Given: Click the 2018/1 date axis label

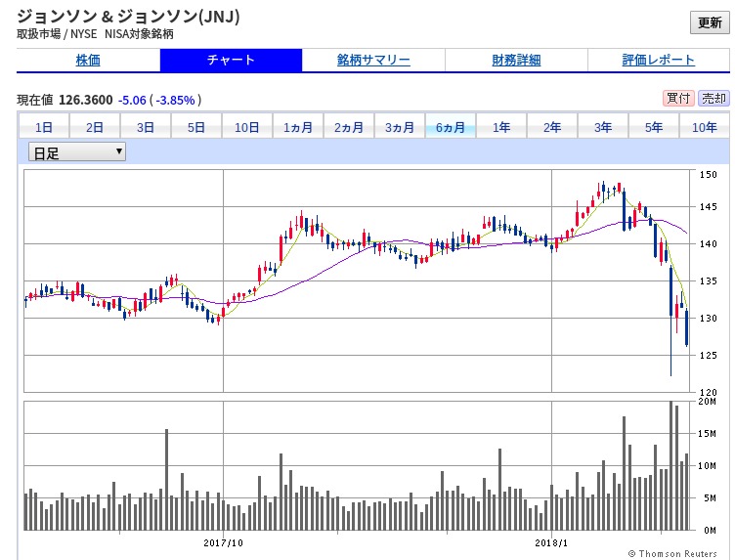Looking at the screenshot, I should point(551,542).
